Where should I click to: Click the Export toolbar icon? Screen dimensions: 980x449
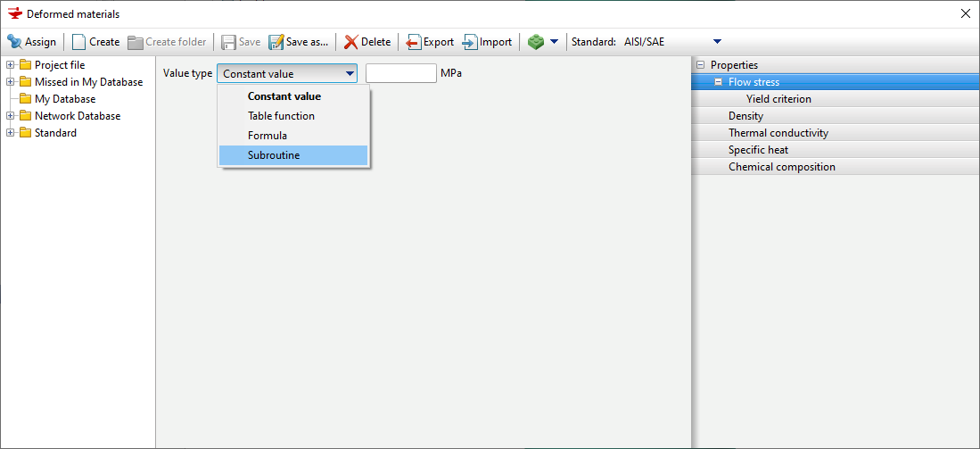[414, 42]
